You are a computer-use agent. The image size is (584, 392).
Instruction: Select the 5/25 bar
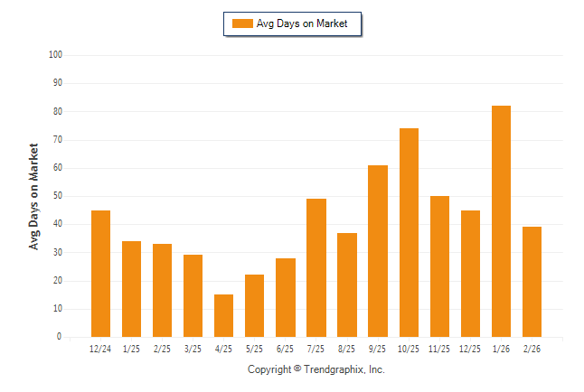[x=255, y=305]
